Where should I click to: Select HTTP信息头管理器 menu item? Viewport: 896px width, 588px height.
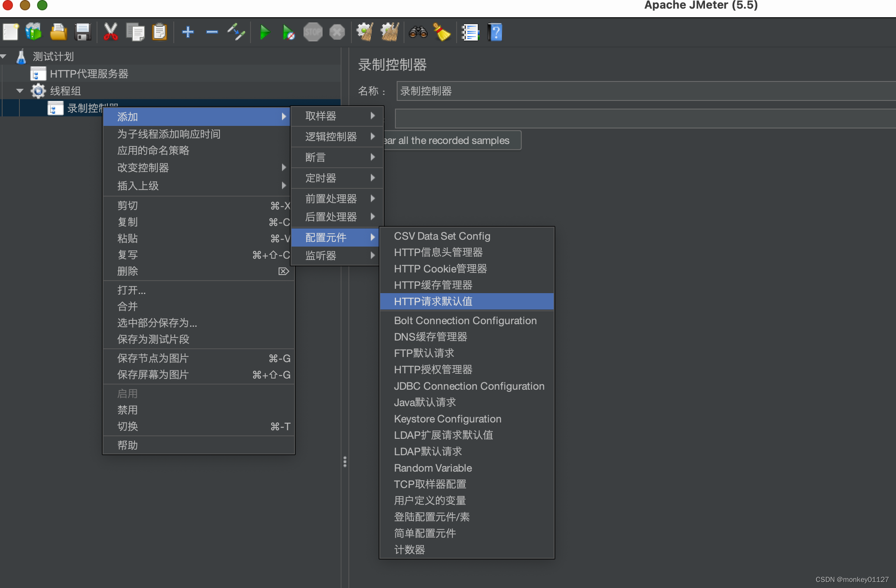(467, 252)
